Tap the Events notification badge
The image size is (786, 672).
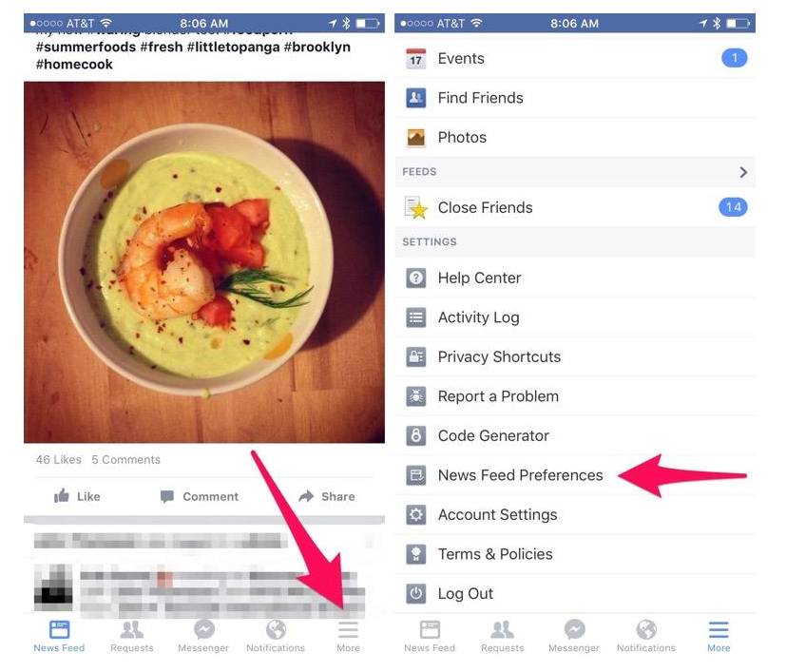[x=734, y=58]
